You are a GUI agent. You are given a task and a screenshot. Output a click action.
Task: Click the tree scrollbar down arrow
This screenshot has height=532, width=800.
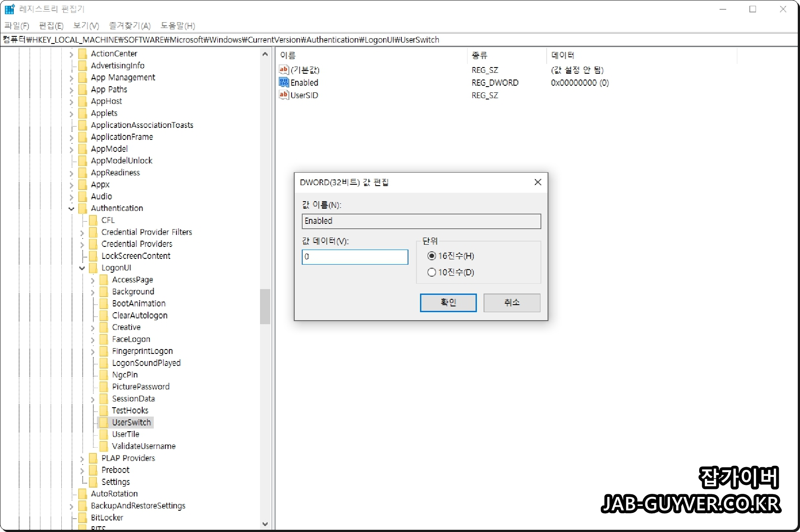[x=265, y=524]
